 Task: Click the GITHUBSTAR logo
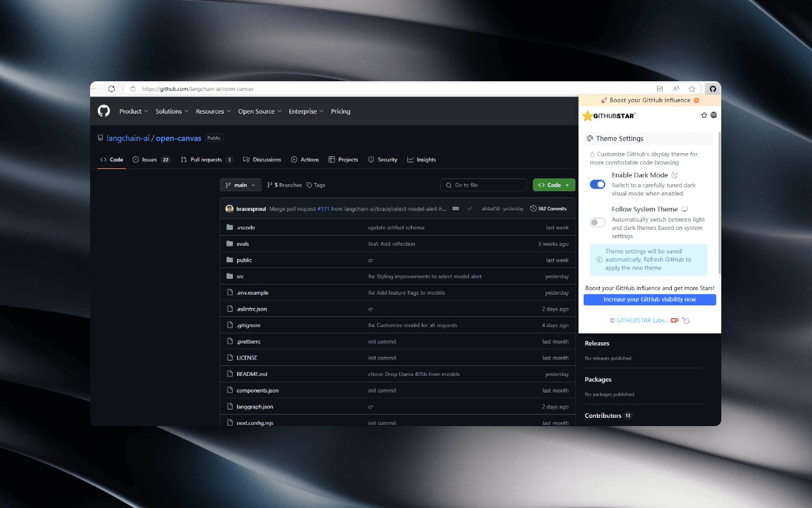(x=609, y=116)
